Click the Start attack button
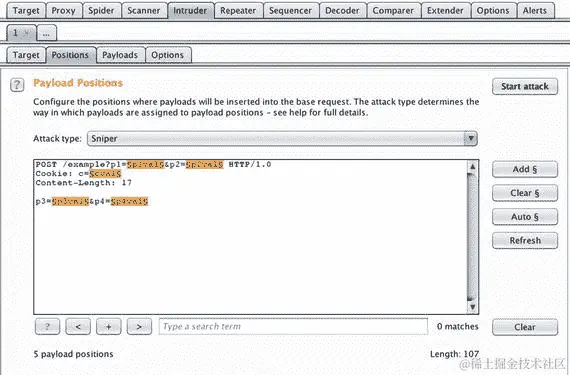570x375 pixels. click(525, 86)
